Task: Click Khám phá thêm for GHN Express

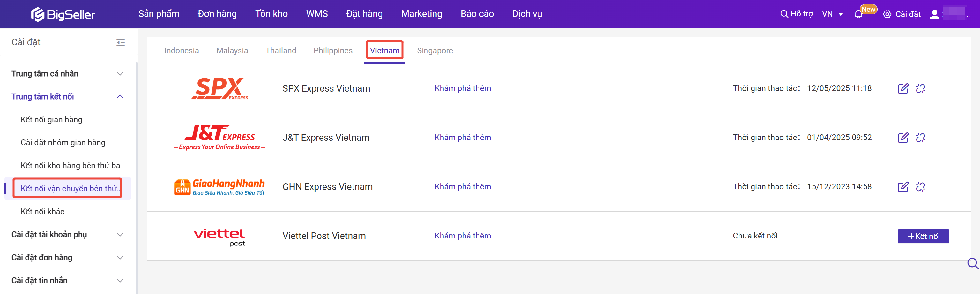Action: click(463, 187)
